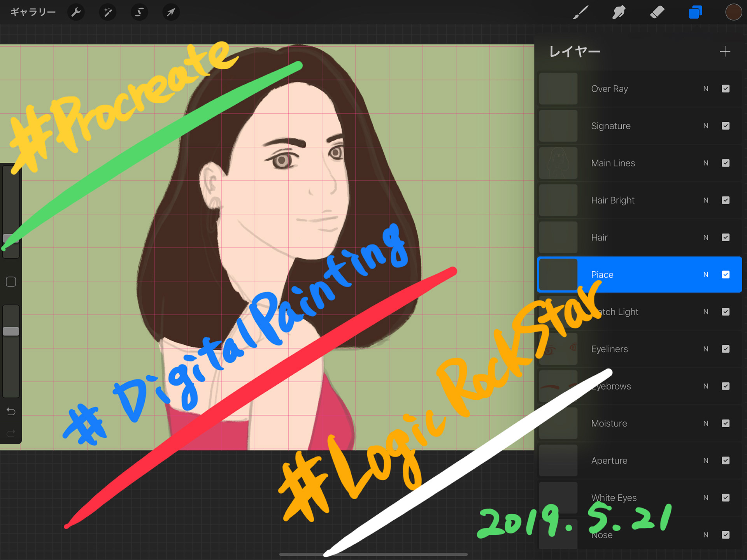
Task: Open the Actions wrench menu
Action: [x=76, y=12]
